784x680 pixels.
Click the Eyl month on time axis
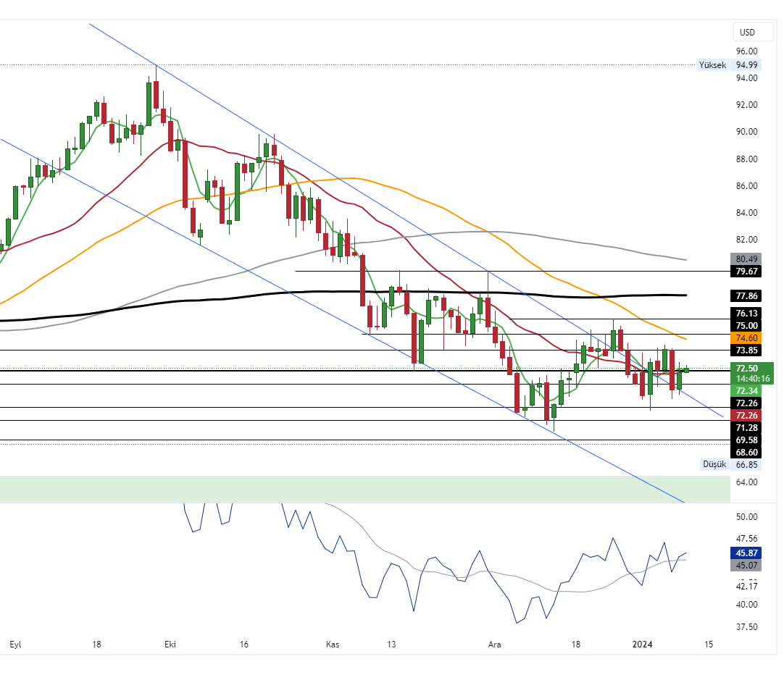pos(16,644)
